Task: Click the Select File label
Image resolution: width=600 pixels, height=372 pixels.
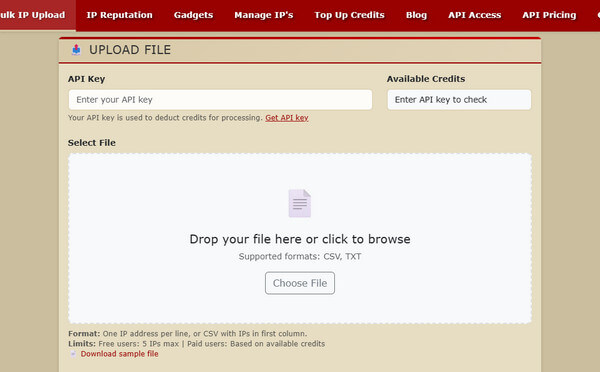Action: pos(91,143)
